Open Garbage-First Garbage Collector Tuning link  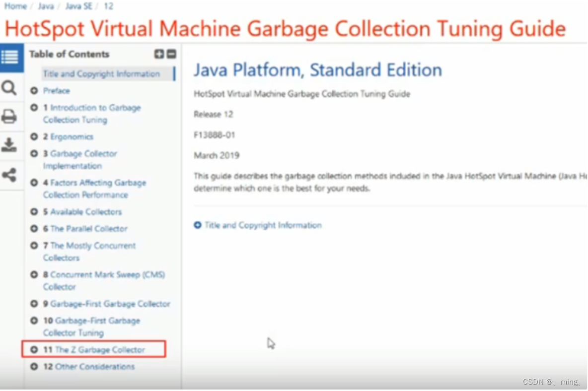point(91,326)
